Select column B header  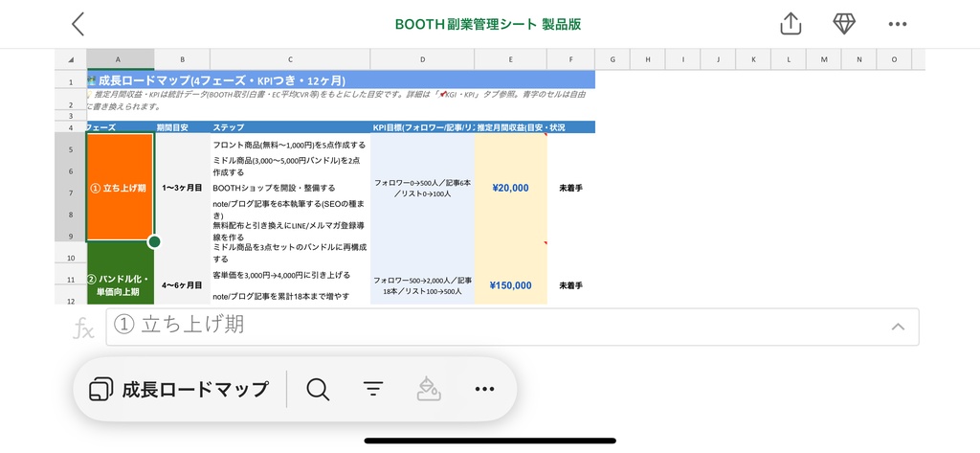click(x=182, y=59)
